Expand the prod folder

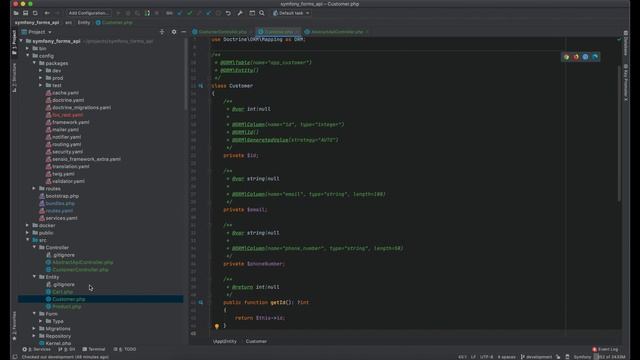tap(41, 78)
